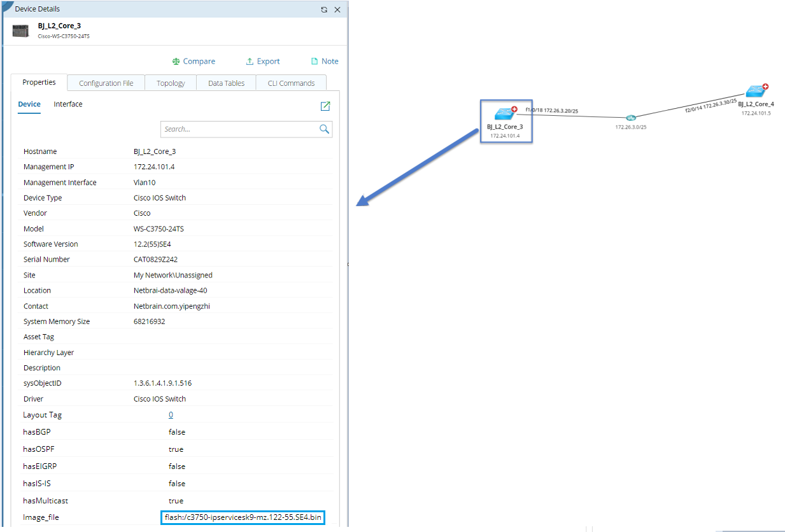785x532 pixels.
Task: Click the 172.26.3.0/25 LAN segment node
Action: (630, 118)
